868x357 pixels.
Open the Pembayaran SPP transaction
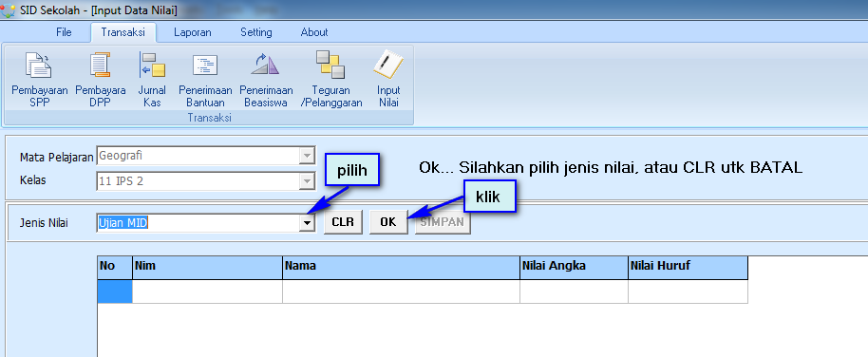(39, 79)
